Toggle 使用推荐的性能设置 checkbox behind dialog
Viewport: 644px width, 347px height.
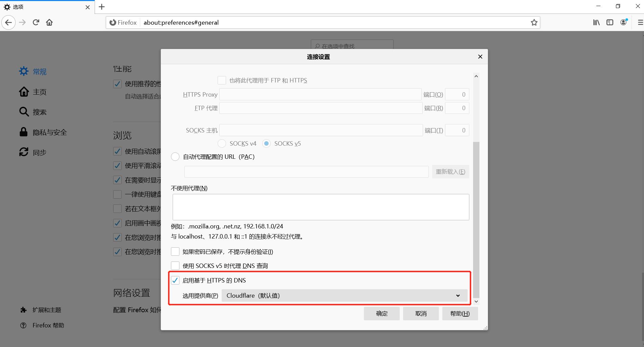tap(117, 84)
